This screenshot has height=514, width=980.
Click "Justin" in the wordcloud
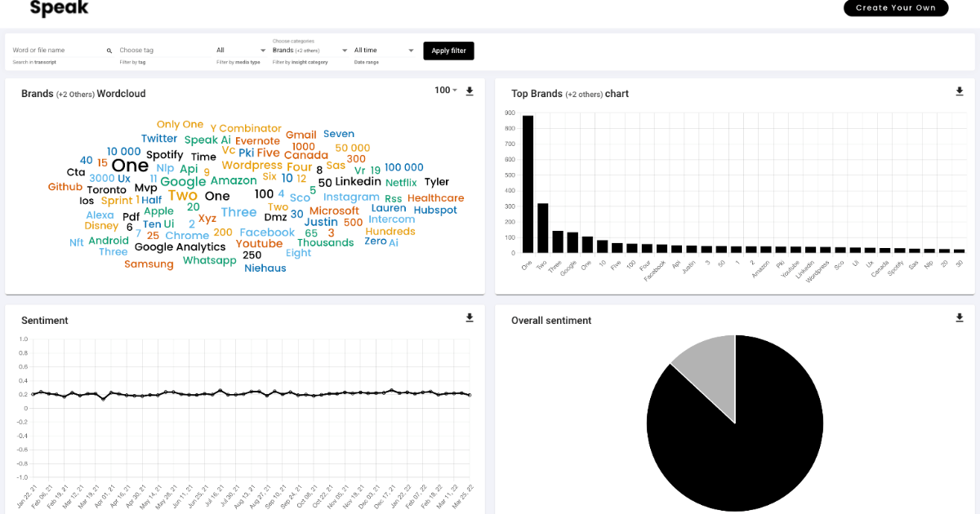321,222
